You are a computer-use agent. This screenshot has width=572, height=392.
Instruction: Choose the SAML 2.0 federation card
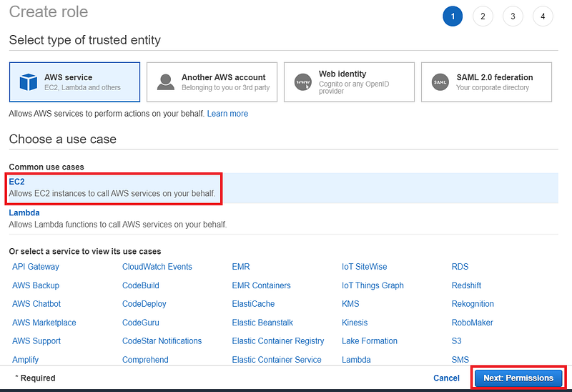coord(487,82)
